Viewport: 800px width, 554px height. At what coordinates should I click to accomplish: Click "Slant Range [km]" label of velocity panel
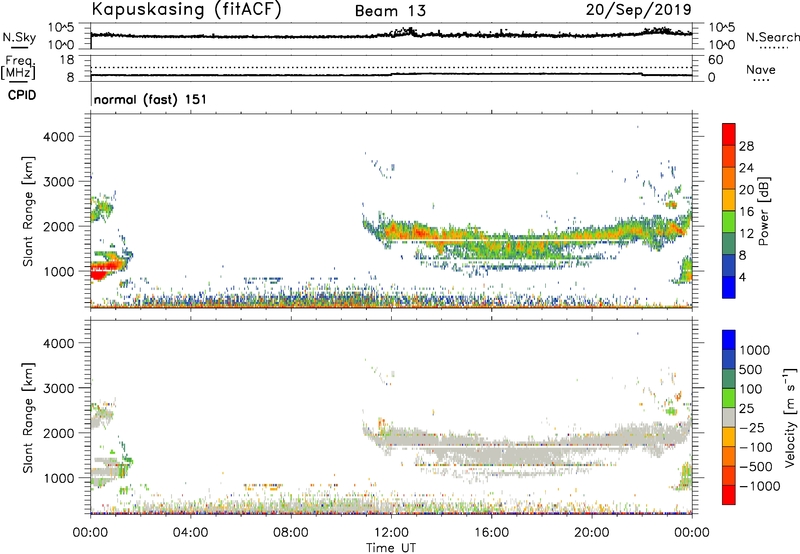28,417
